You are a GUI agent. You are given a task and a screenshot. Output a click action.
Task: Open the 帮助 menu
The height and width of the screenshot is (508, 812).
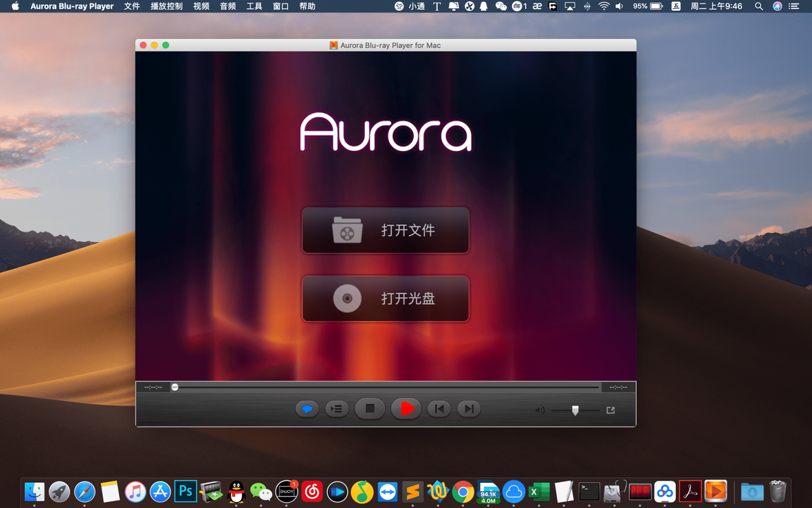(307, 6)
